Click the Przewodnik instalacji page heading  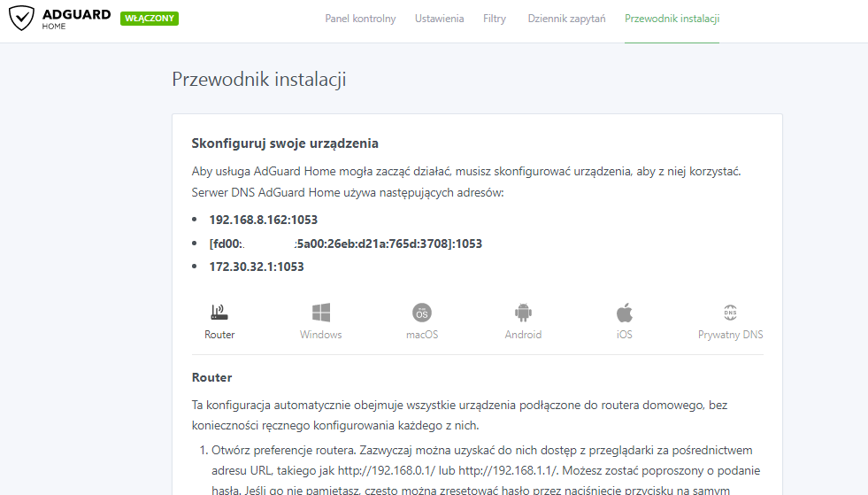[x=259, y=80]
